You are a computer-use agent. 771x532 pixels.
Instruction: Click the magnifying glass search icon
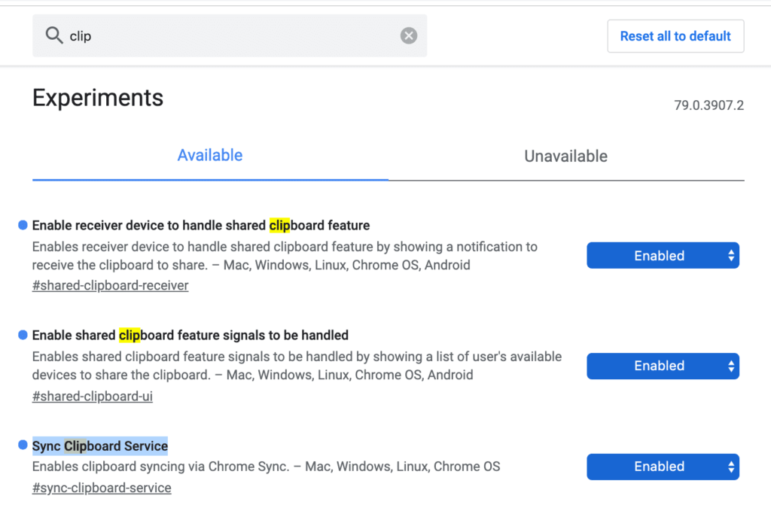(x=54, y=35)
